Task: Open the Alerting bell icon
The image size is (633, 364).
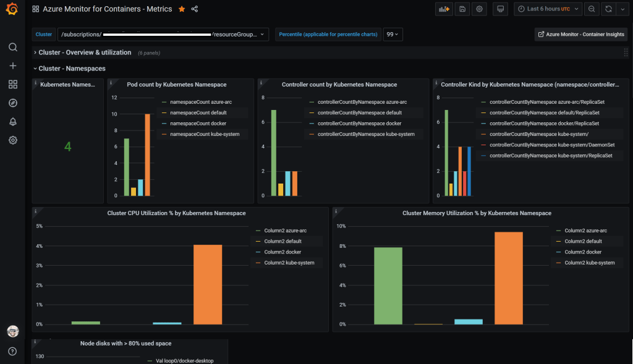Action: coord(12,122)
